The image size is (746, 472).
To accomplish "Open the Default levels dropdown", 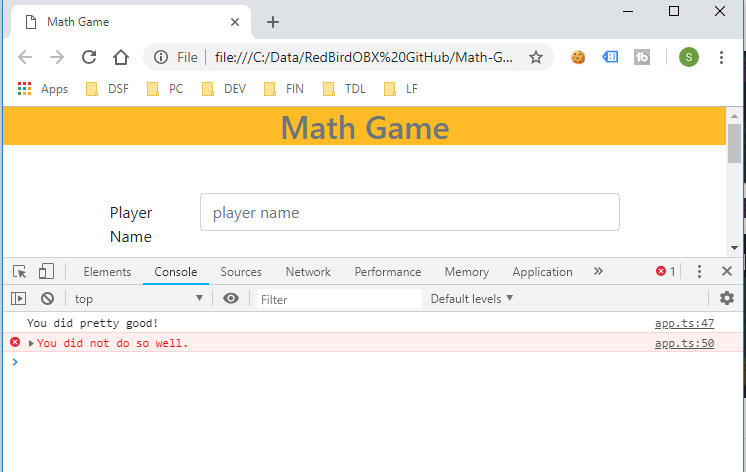I will [x=472, y=298].
